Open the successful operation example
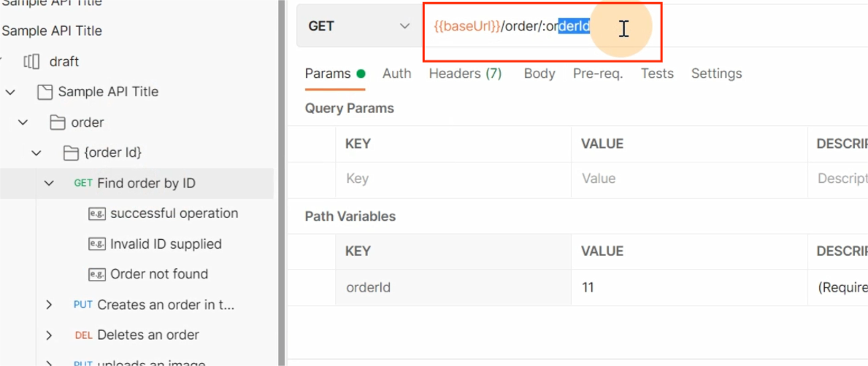This screenshot has height=366, width=868. click(174, 214)
